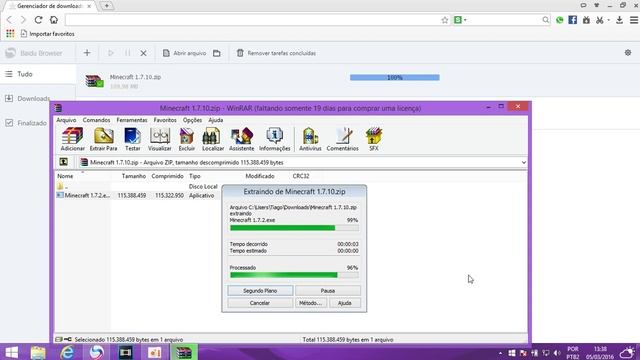
Task: Bookmark page with the star icon
Action: [x=444, y=20]
